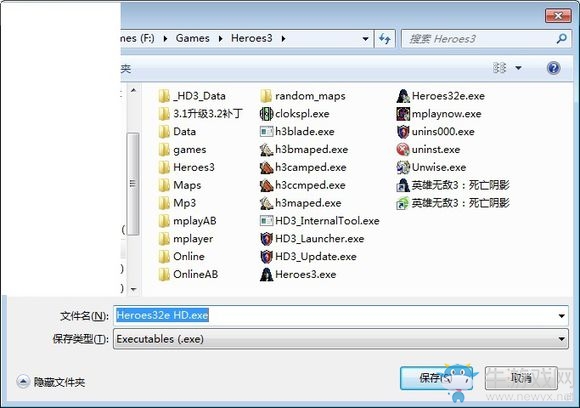Click the cloksplexe file icon
The width and height of the screenshot is (580, 408).
266,114
